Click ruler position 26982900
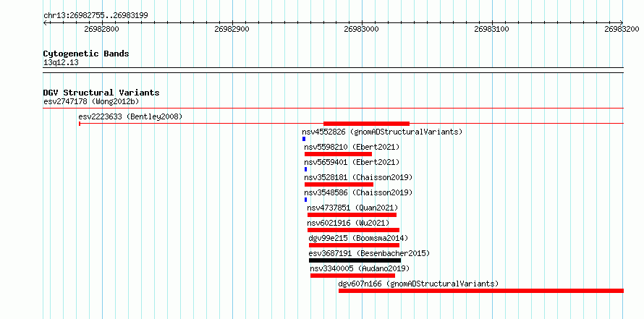This screenshot has width=644, height=319. (232, 29)
